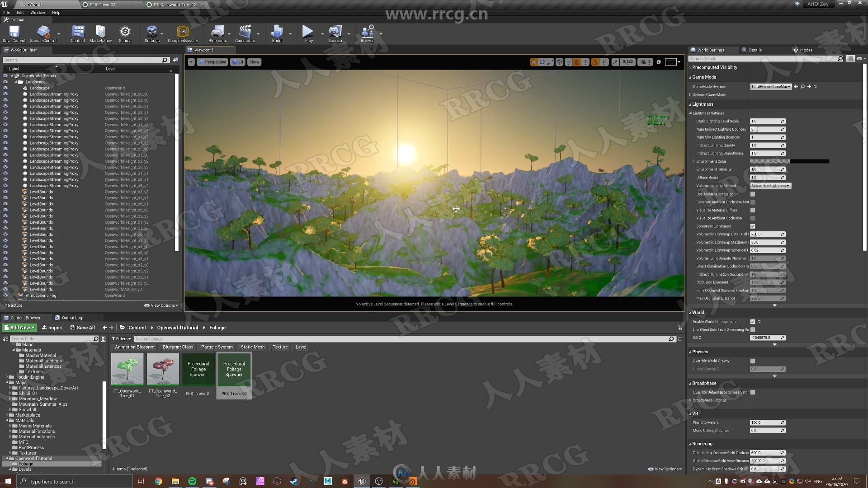The image size is (868, 488).
Task: Click Add New button in content browser
Action: (x=20, y=327)
